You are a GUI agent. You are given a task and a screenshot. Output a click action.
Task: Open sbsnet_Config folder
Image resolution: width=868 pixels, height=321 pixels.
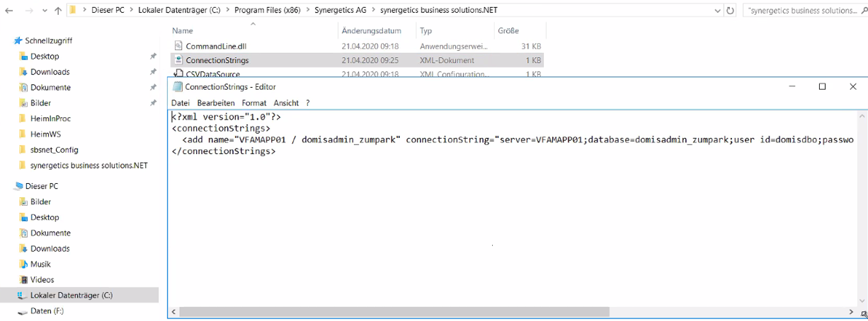[x=55, y=150]
